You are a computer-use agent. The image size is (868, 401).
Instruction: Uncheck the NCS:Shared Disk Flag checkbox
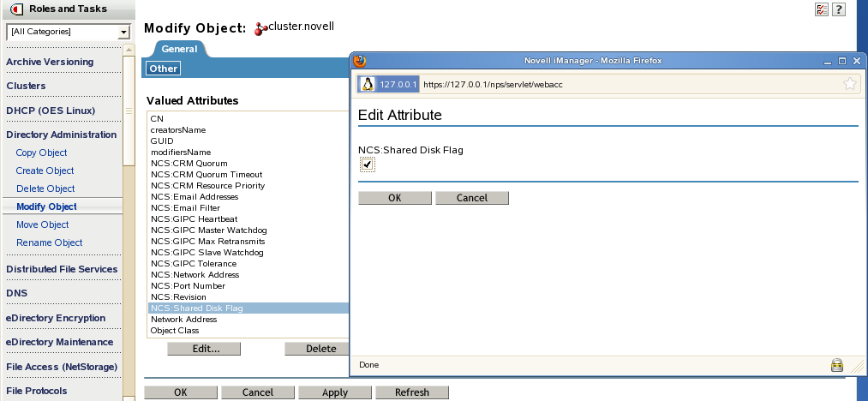pos(367,164)
